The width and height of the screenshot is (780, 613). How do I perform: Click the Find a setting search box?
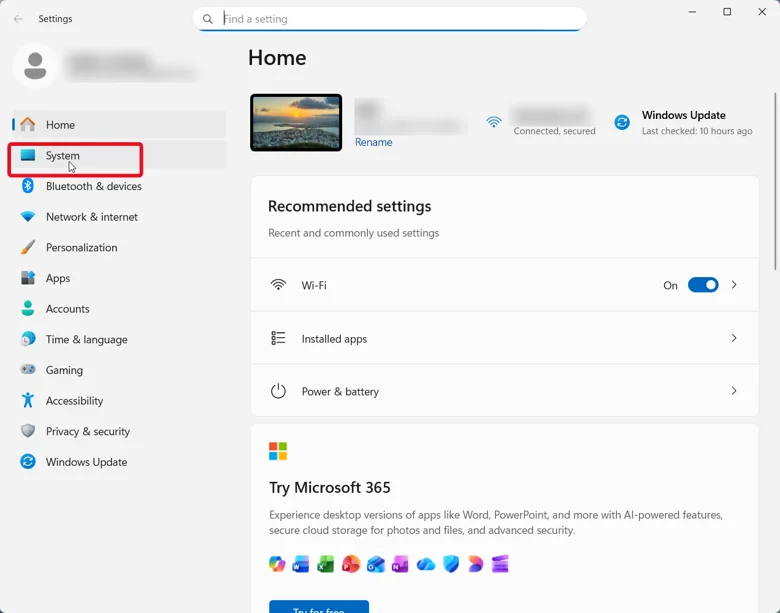coord(390,19)
